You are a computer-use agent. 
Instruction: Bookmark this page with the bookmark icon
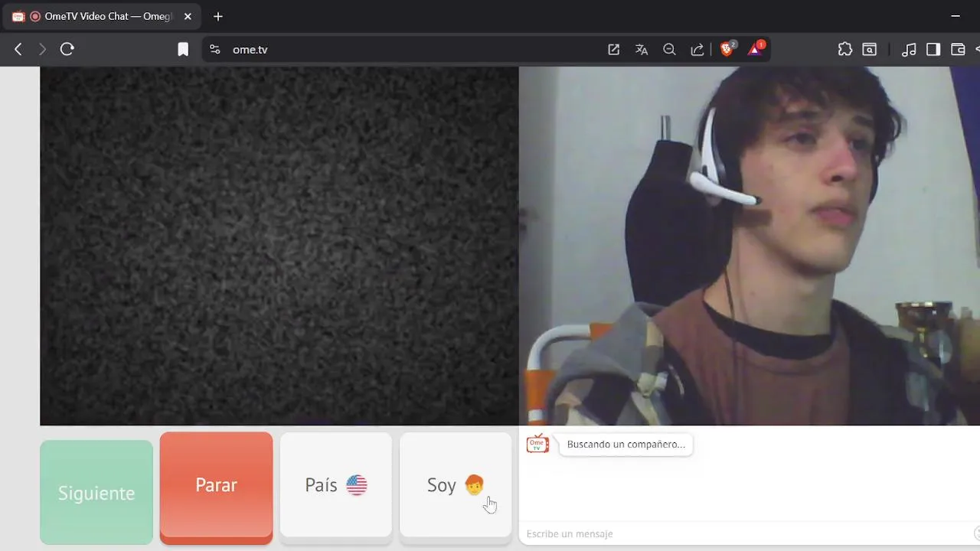coord(183,49)
